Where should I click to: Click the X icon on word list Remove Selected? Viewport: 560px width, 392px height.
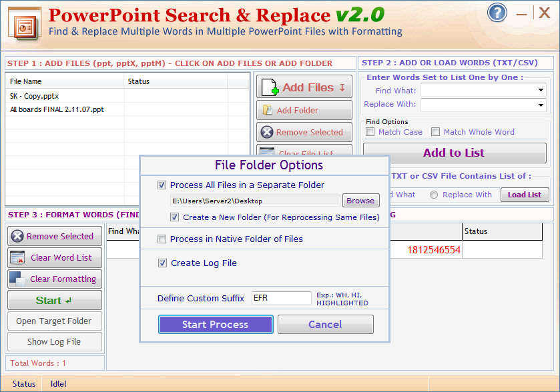(x=17, y=236)
